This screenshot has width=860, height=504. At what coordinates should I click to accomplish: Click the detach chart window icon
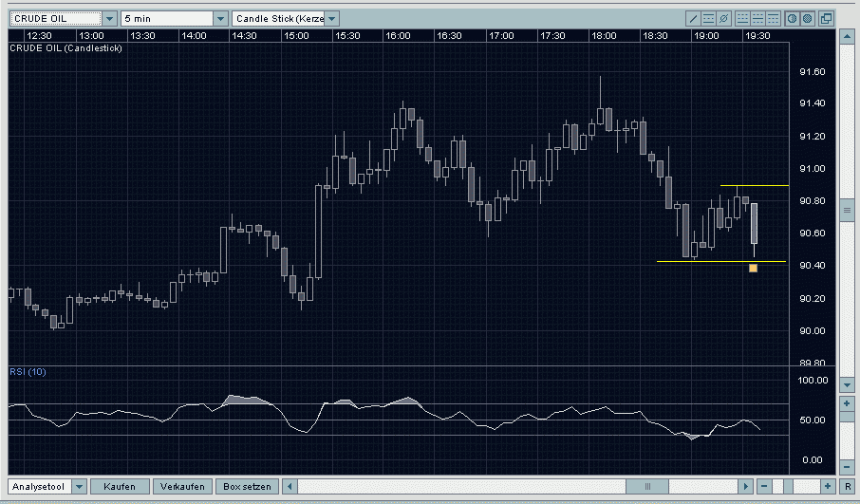pyautogui.click(x=826, y=19)
